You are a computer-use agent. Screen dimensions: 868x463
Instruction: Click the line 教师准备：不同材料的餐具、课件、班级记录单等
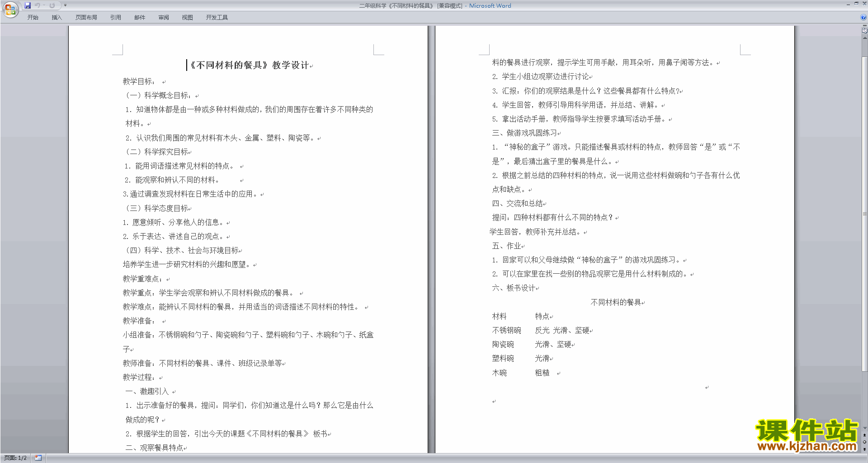[x=203, y=363]
